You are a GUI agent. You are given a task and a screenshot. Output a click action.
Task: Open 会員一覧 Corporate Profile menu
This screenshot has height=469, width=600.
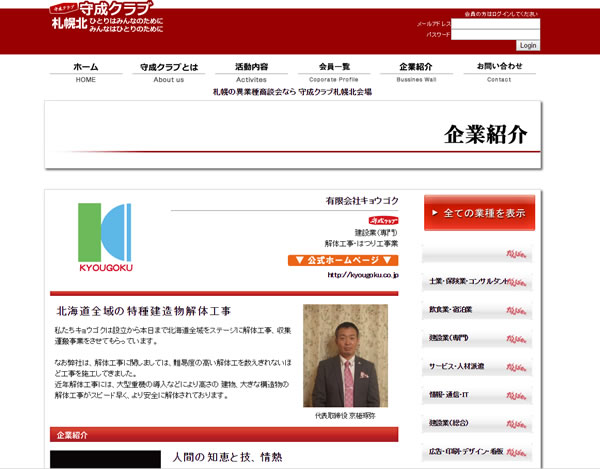coord(333,72)
